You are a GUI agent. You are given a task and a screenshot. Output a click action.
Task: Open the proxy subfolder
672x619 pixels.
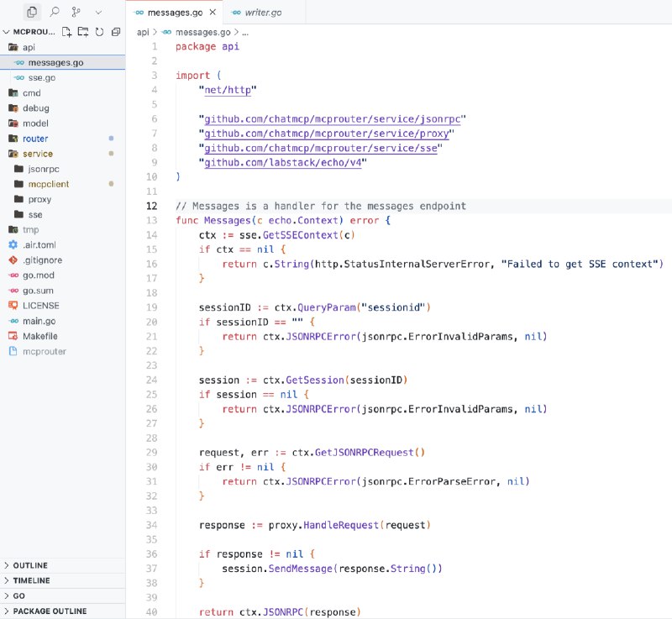pyautogui.click(x=62, y=199)
